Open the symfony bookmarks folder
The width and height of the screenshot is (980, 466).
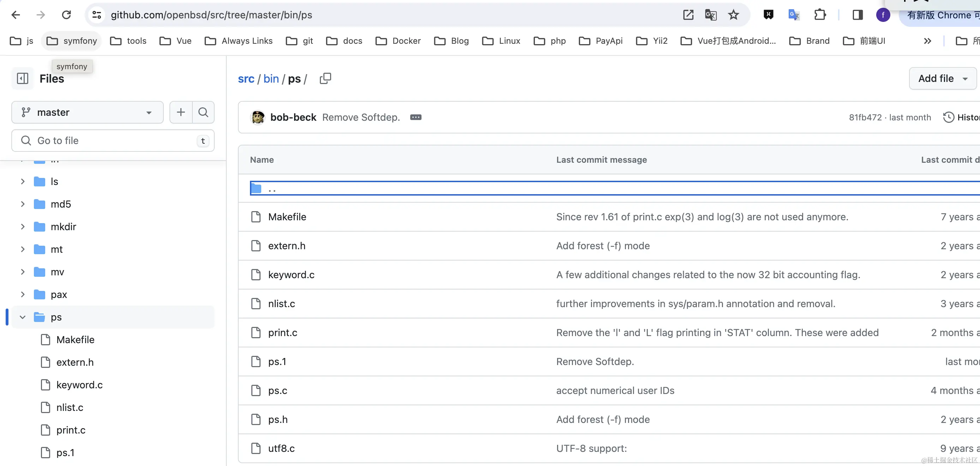point(72,41)
